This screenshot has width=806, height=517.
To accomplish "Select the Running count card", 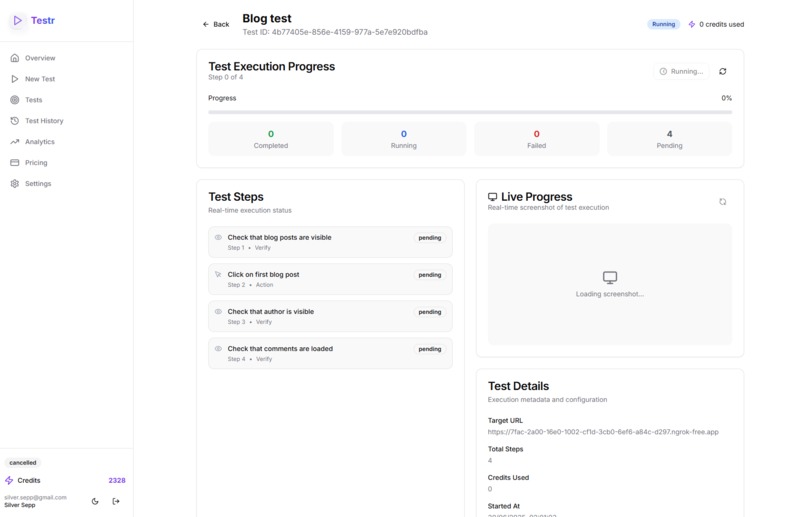I will click(x=404, y=139).
